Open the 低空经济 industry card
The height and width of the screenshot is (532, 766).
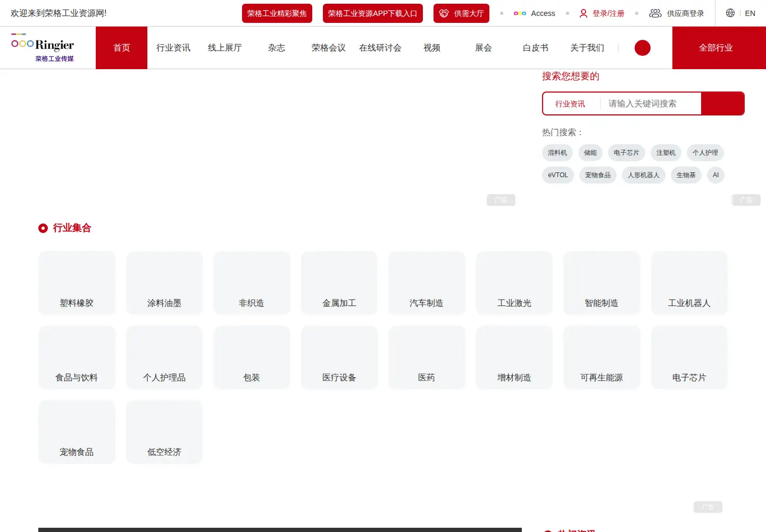pos(164,432)
